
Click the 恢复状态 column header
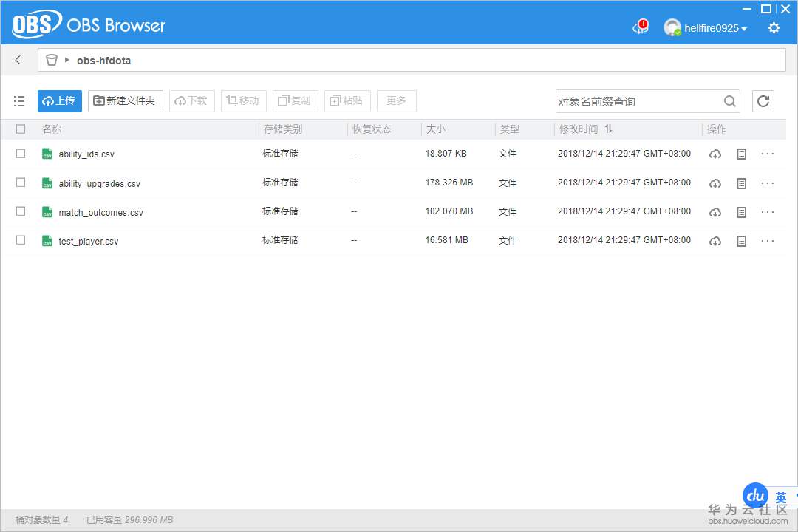(372, 129)
